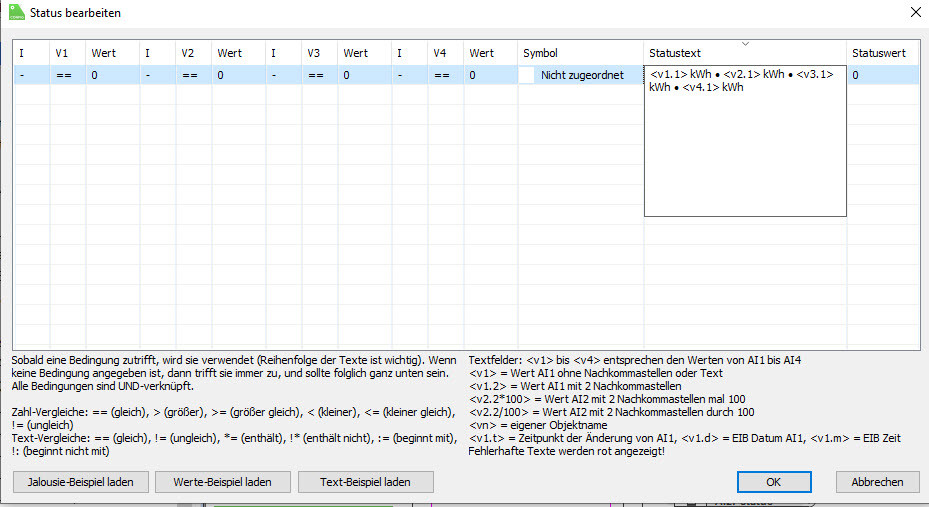Click the Statuswert cell with value 0

(883, 75)
